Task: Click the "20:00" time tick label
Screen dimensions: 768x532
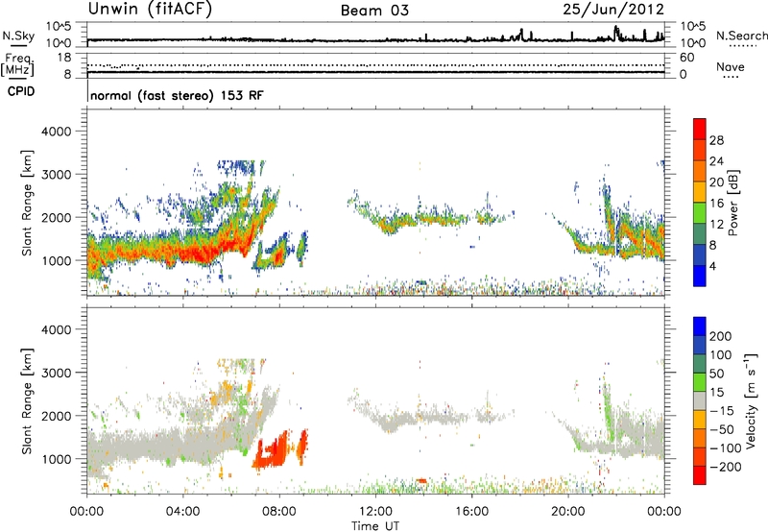Action: click(567, 512)
